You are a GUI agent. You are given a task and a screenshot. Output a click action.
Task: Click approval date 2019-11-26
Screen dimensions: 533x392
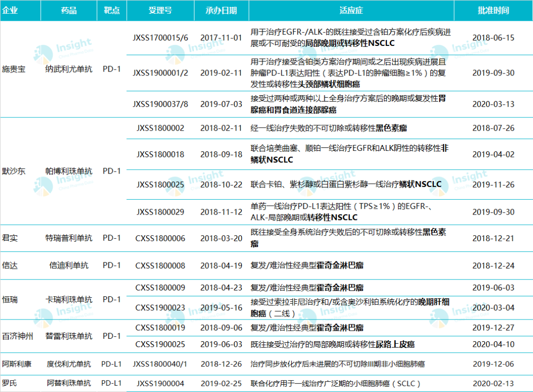coord(493,185)
